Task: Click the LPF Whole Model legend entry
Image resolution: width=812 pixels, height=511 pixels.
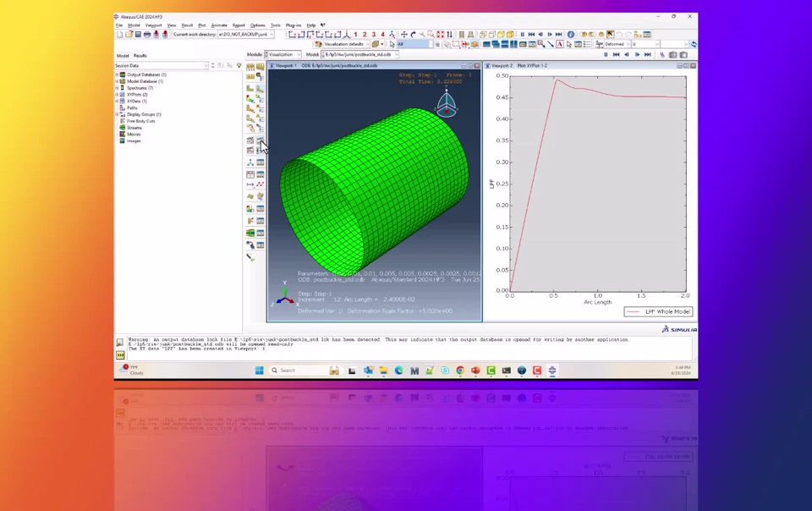Action: pos(658,311)
